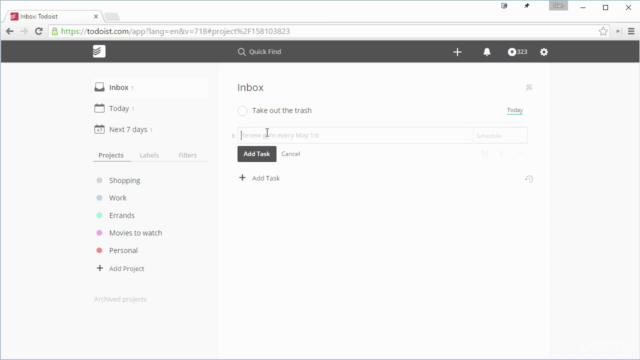Viewport: 640px width, 360px height.
Task: Open the Chrome hamburger menu
Action: [x=631, y=31]
